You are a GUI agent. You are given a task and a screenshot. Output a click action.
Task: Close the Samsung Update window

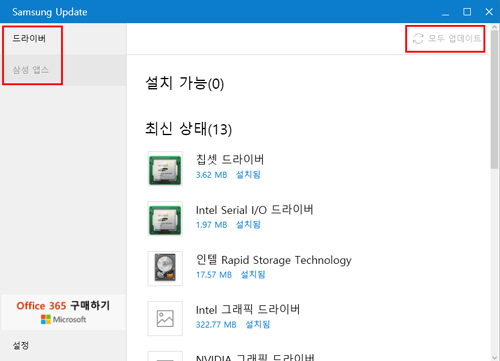point(489,12)
